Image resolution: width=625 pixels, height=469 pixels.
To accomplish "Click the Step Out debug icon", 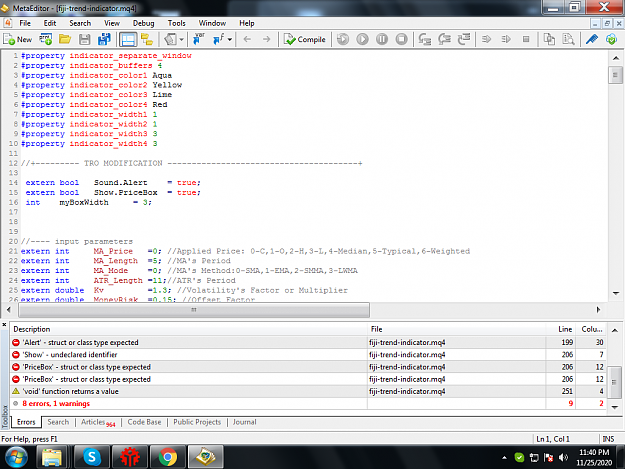I will pyautogui.click(x=464, y=39).
